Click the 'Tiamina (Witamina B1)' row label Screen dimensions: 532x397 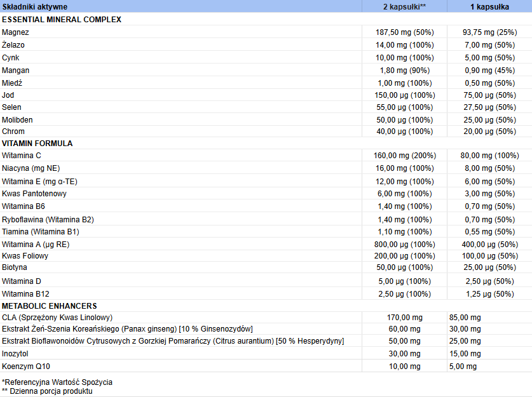(41, 232)
